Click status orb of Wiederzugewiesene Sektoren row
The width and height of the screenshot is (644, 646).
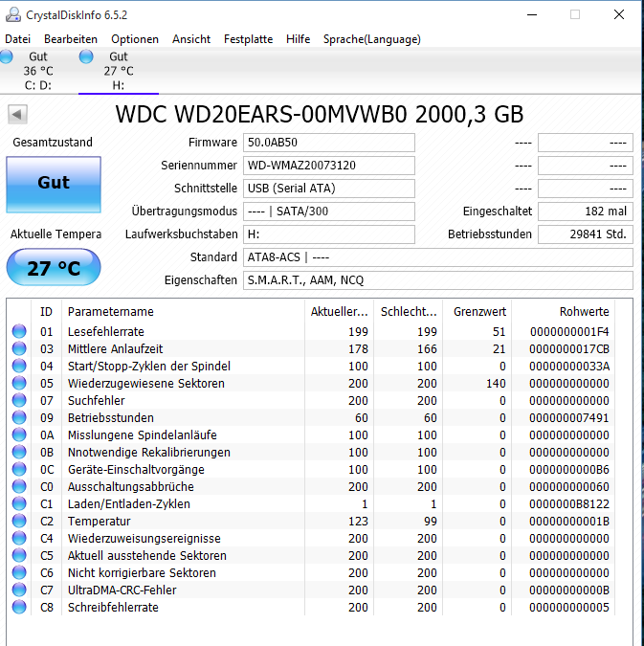click(19, 383)
